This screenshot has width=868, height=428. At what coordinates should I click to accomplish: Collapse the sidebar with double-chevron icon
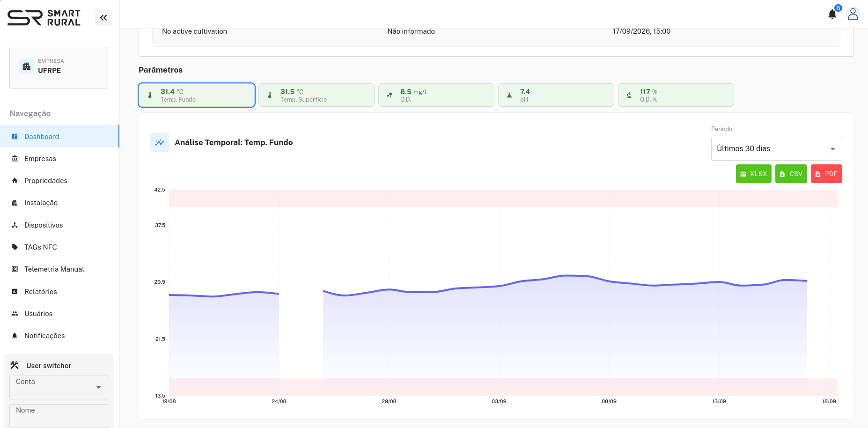pyautogui.click(x=103, y=18)
